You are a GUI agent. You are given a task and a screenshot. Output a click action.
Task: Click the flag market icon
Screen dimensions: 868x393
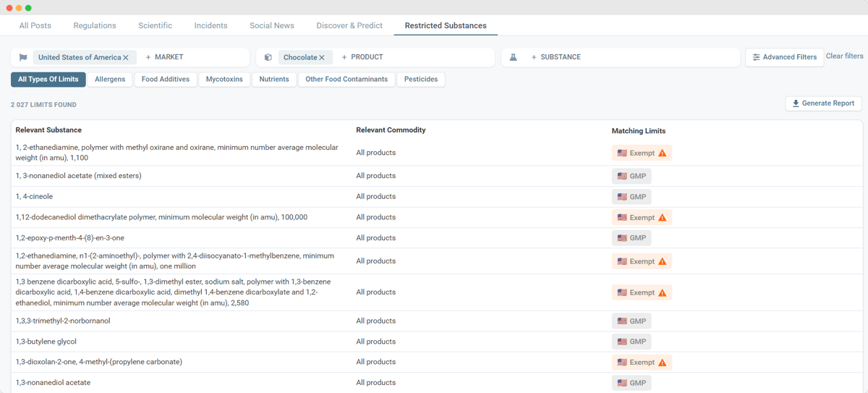tap(23, 57)
